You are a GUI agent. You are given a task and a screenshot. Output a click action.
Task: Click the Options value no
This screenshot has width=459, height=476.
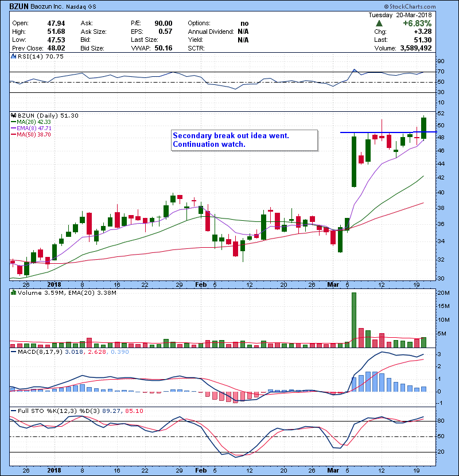tap(244, 24)
